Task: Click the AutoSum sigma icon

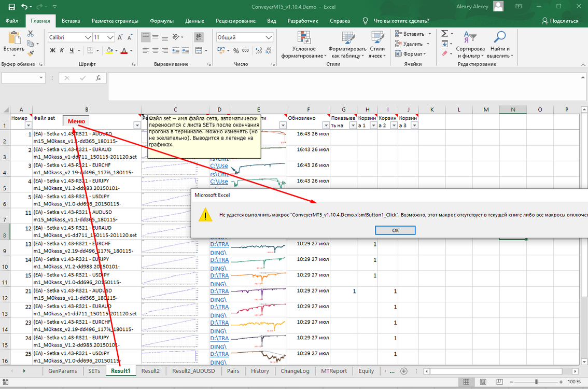Action: tap(445, 33)
